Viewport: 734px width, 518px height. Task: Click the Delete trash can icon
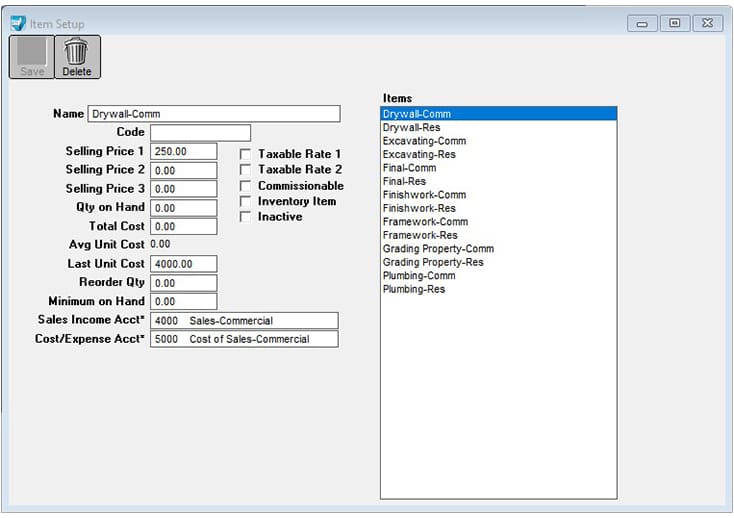(x=76, y=52)
